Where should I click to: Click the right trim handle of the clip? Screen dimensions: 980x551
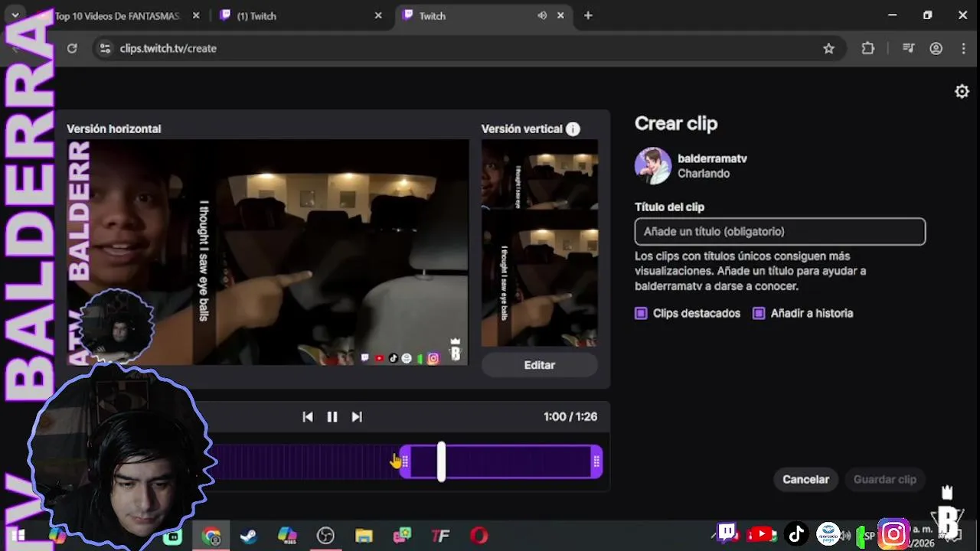point(596,461)
